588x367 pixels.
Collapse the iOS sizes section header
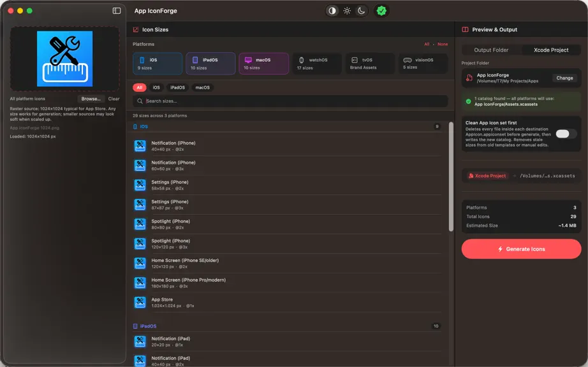(287, 127)
